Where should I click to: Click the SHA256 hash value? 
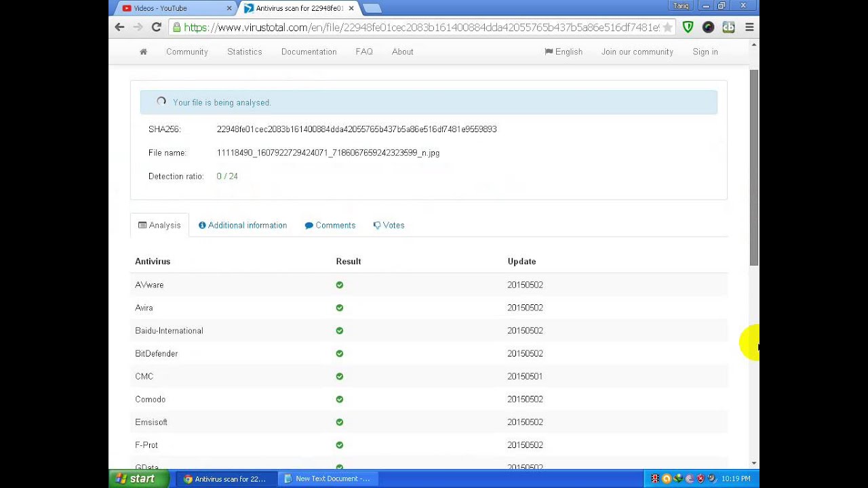click(357, 129)
